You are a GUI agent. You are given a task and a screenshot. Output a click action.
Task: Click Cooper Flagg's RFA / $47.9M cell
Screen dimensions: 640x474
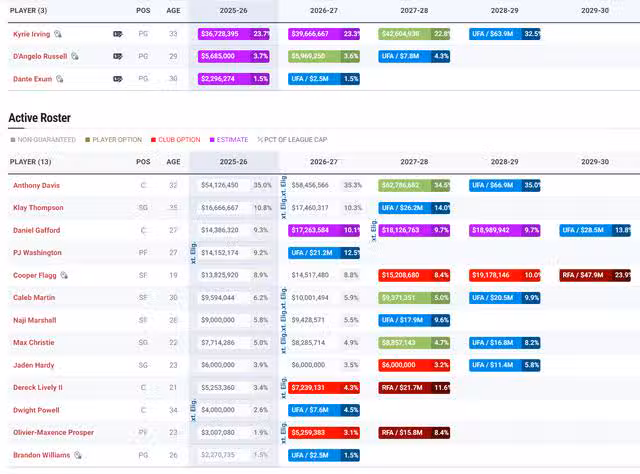click(x=595, y=275)
